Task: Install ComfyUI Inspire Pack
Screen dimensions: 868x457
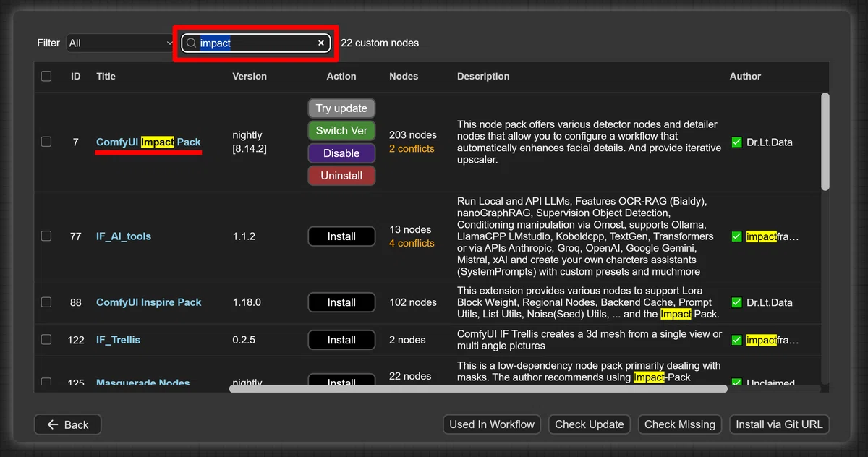Action: pyautogui.click(x=341, y=302)
